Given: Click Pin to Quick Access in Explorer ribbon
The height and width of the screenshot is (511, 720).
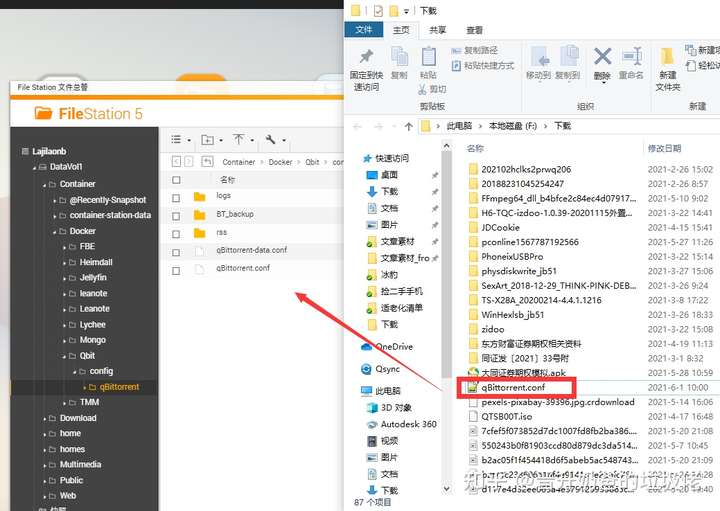Looking at the screenshot, I should [366, 69].
